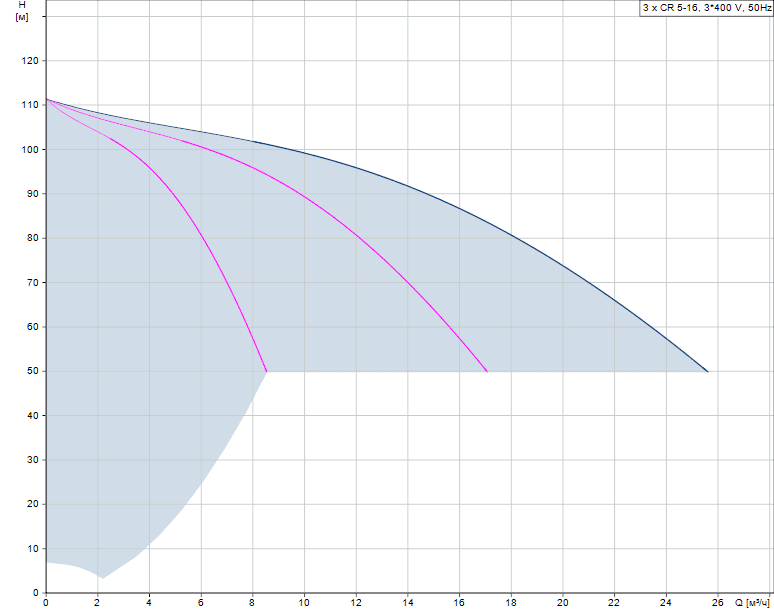Click the Q-axis tick label '8'

pos(252,603)
